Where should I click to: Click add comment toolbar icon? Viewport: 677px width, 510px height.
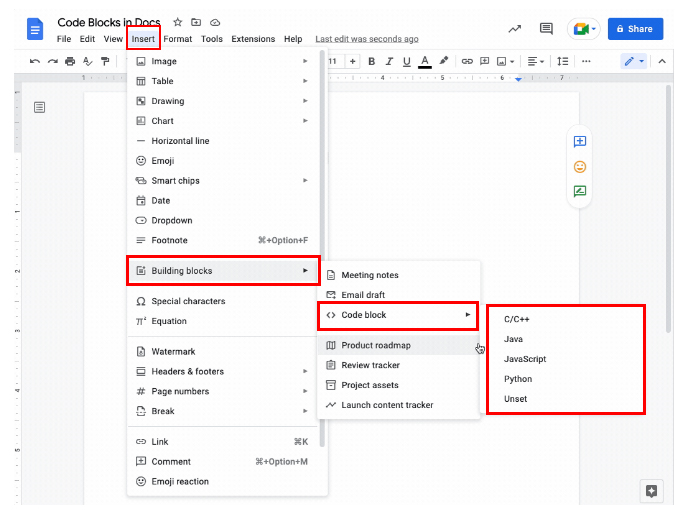485,61
